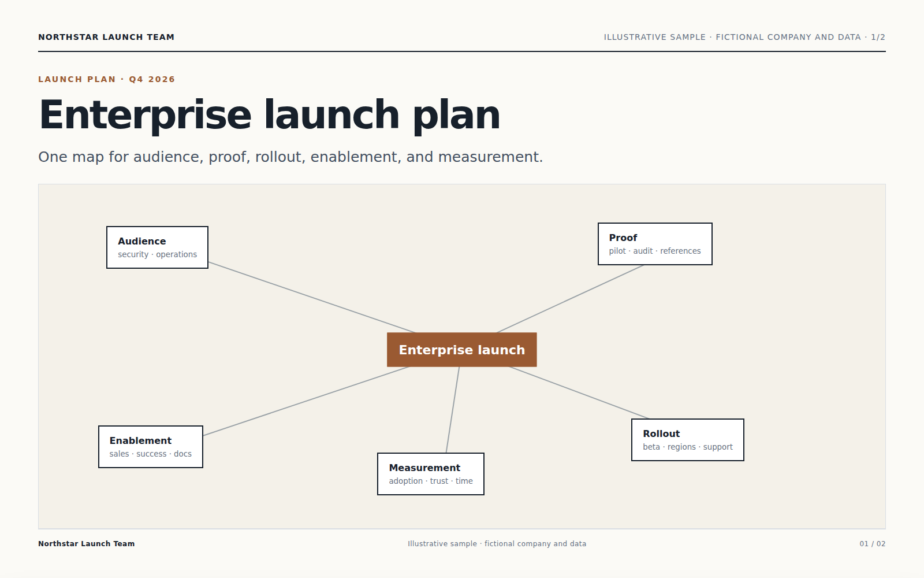Click the 'Enterprise launch plan' title
Screen dimensions: 924x578
[x=269, y=115]
